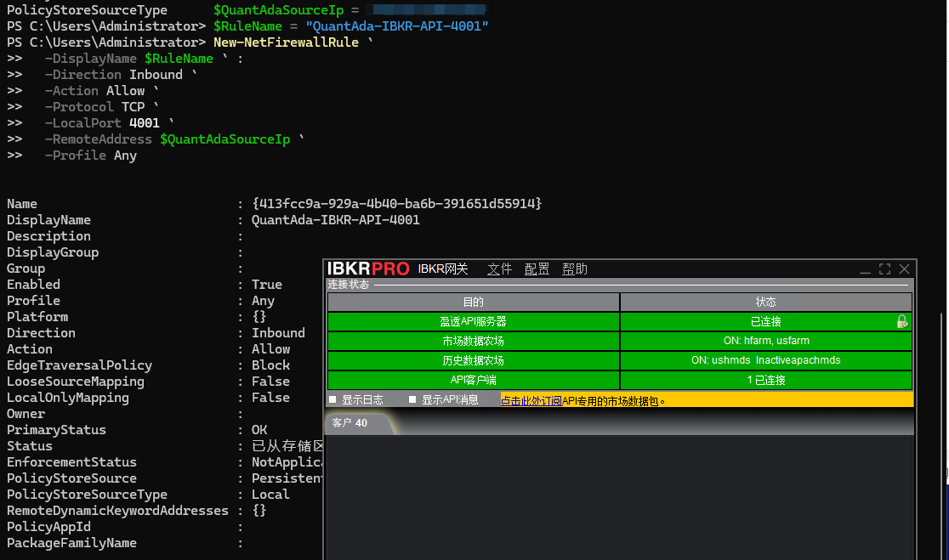This screenshot has width=949, height=560.
Task: Click the LocalPort 4001 value
Action: [x=144, y=122]
